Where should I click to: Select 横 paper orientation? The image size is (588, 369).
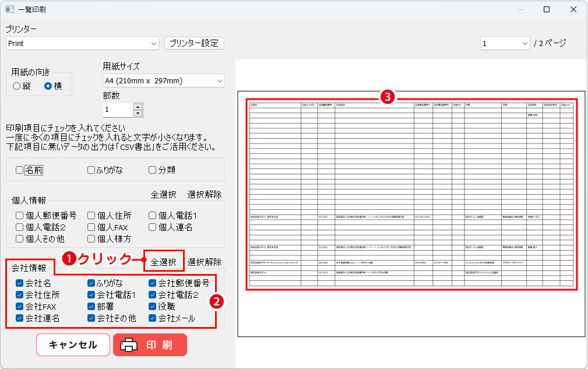(48, 86)
